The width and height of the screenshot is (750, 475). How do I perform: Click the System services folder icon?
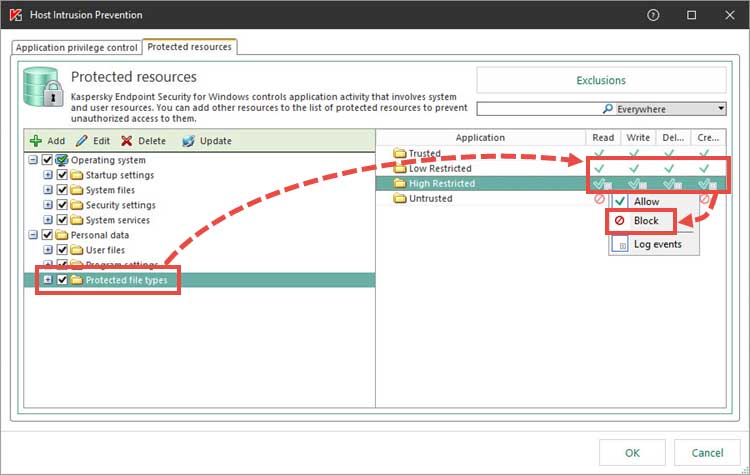coord(77,220)
